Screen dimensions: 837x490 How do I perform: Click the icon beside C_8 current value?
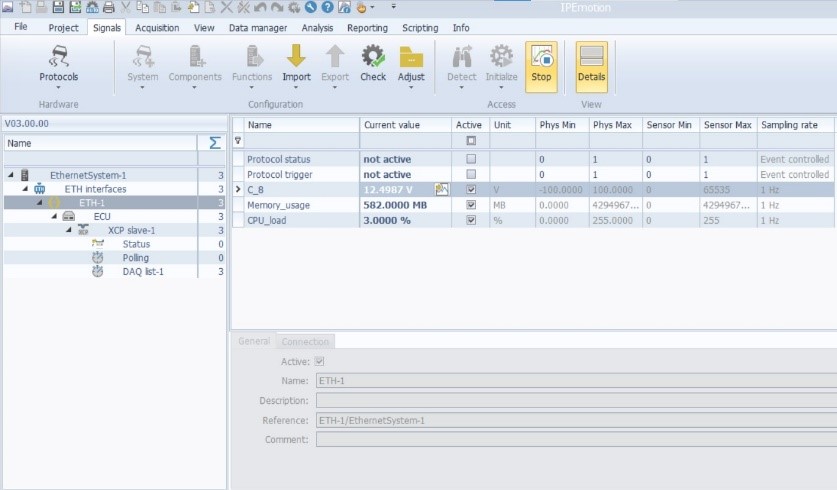pyautogui.click(x=441, y=189)
